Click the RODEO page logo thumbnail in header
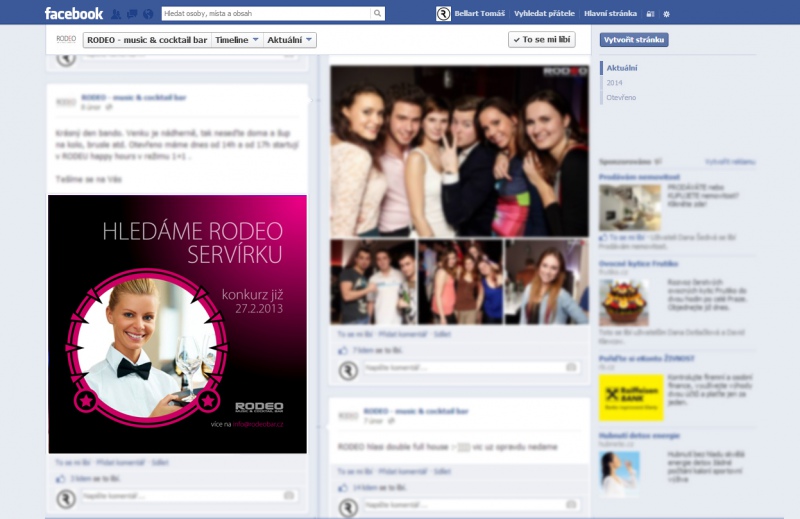This screenshot has height=519, width=800. tap(66, 40)
